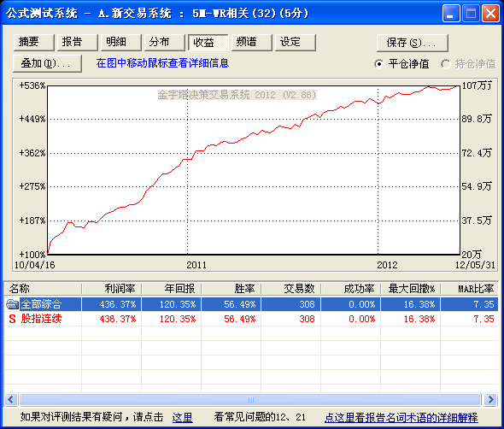Screen dimensions: 504x429
Task: Click the 叠加(D)... overlay button
Action: point(47,63)
